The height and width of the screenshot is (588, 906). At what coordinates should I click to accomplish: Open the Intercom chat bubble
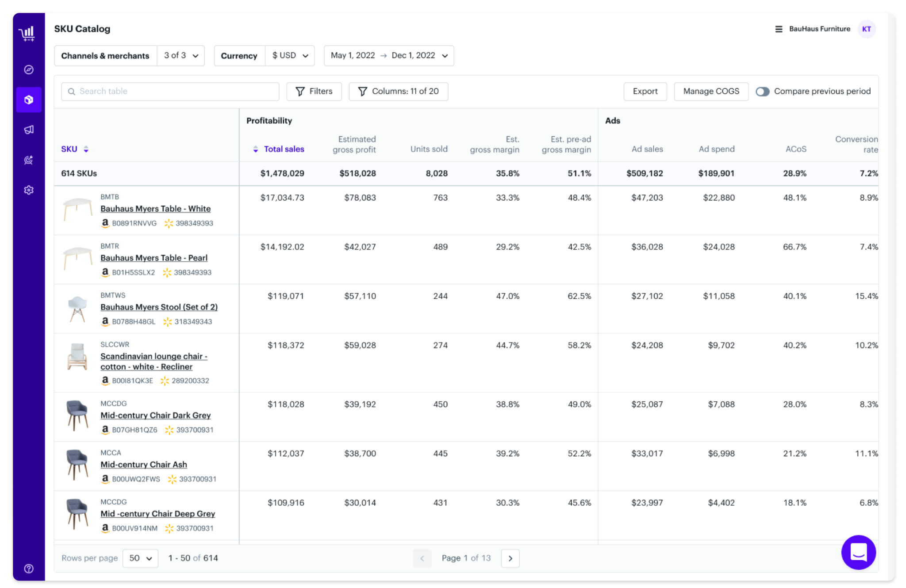click(x=858, y=553)
